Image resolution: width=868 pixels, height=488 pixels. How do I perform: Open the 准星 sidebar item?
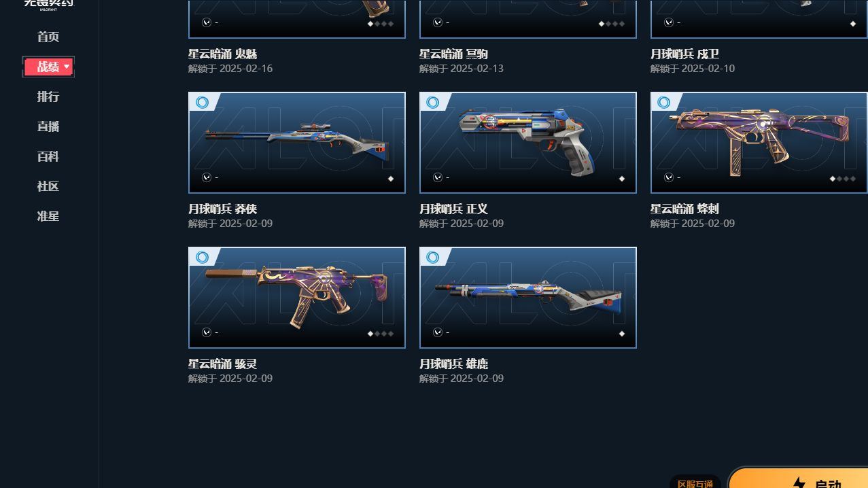48,216
